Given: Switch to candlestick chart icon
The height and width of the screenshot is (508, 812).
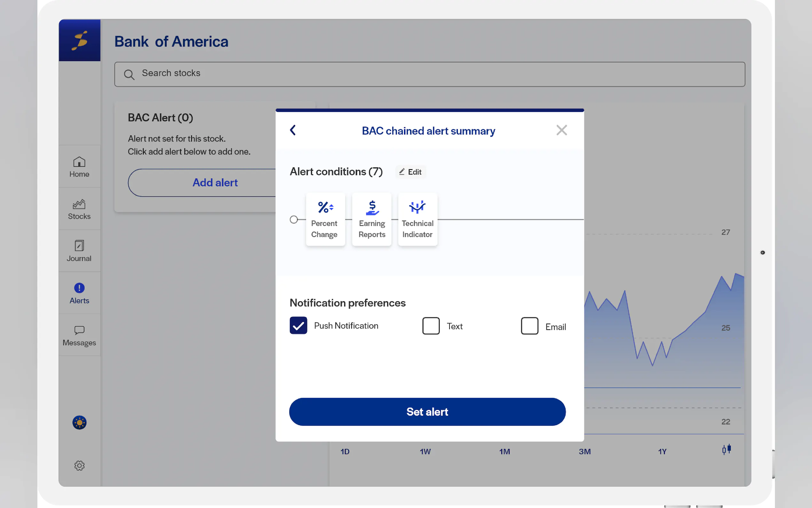Looking at the screenshot, I should (726, 449).
